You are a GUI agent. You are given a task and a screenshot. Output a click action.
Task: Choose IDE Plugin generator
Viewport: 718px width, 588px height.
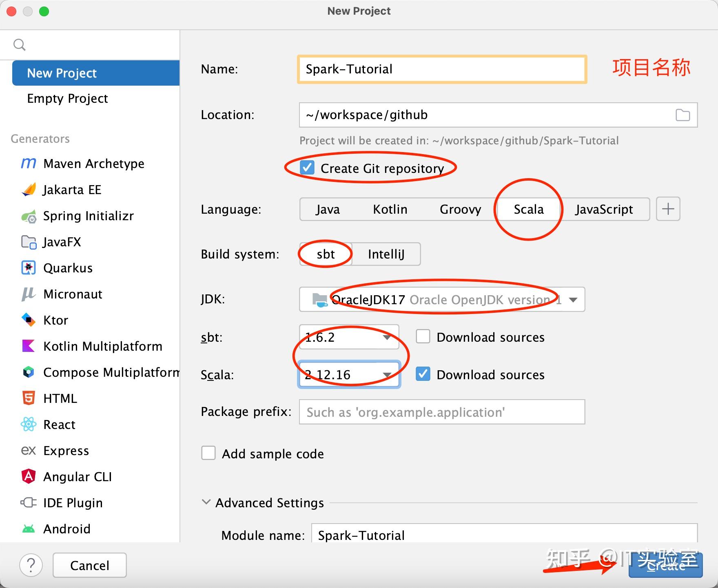click(73, 503)
